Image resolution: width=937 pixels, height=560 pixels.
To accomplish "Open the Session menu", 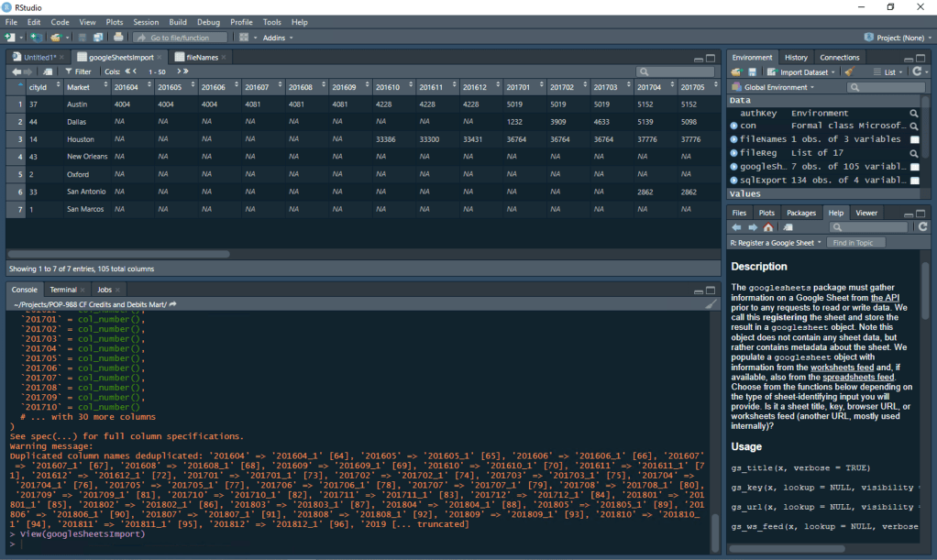I will pos(146,21).
